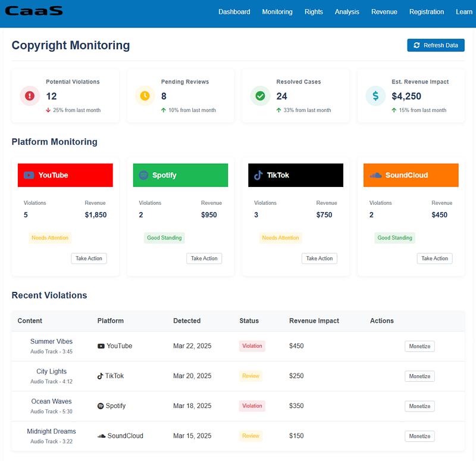Click the TikTok logo in black banner
The height and width of the screenshot is (461, 476).
click(258, 175)
